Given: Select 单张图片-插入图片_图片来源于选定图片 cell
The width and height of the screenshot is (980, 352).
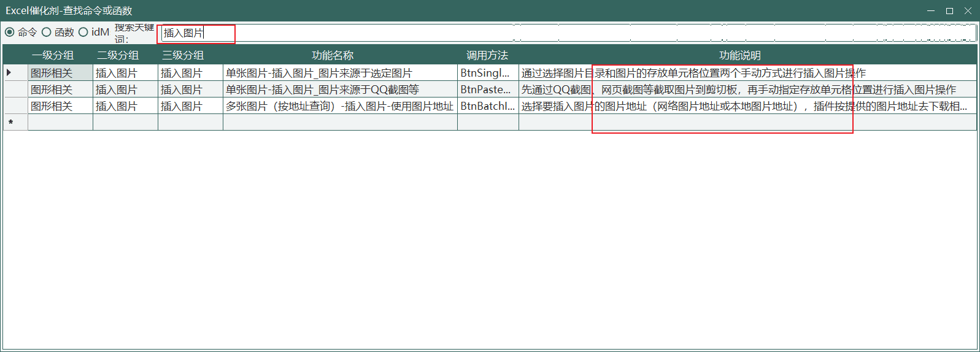Looking at the screenshot, I should tap(340, 72).
